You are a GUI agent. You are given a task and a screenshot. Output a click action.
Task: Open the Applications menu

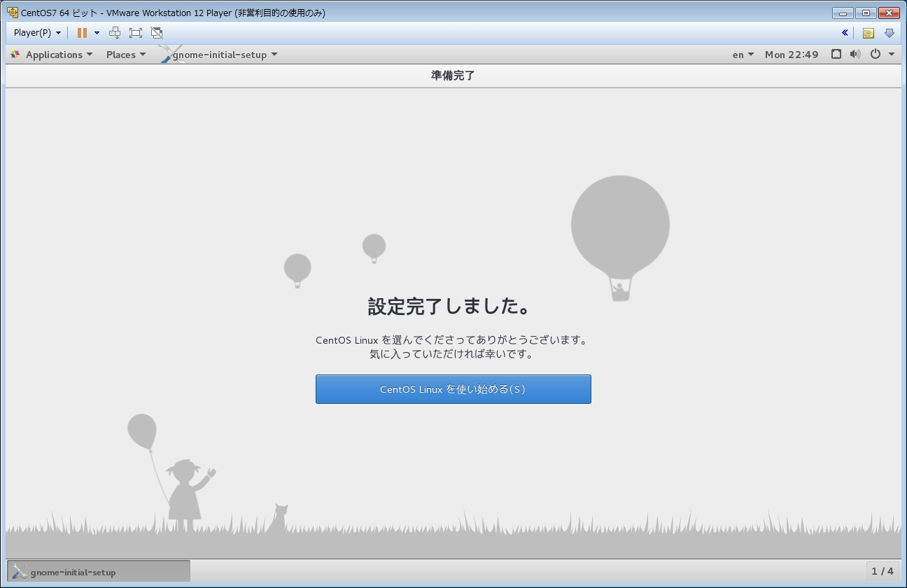[x=52, y=55]
